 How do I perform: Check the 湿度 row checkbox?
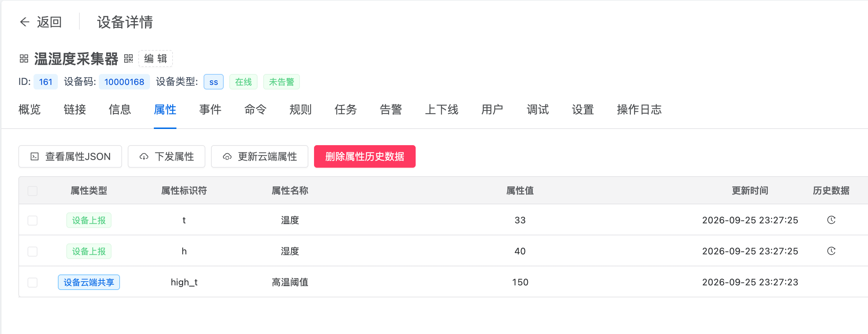coord(32,251)
